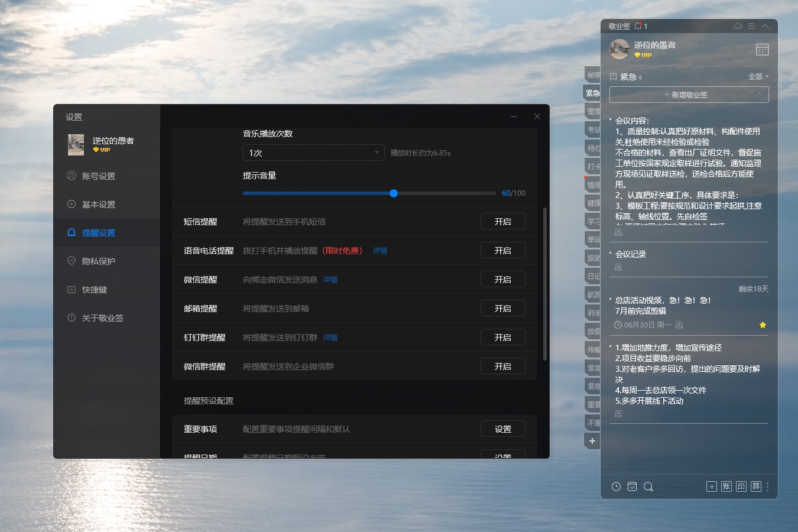Switch to the 传输 category tab
This screenshot has width=798, height=532.
(x=592, y=349)
